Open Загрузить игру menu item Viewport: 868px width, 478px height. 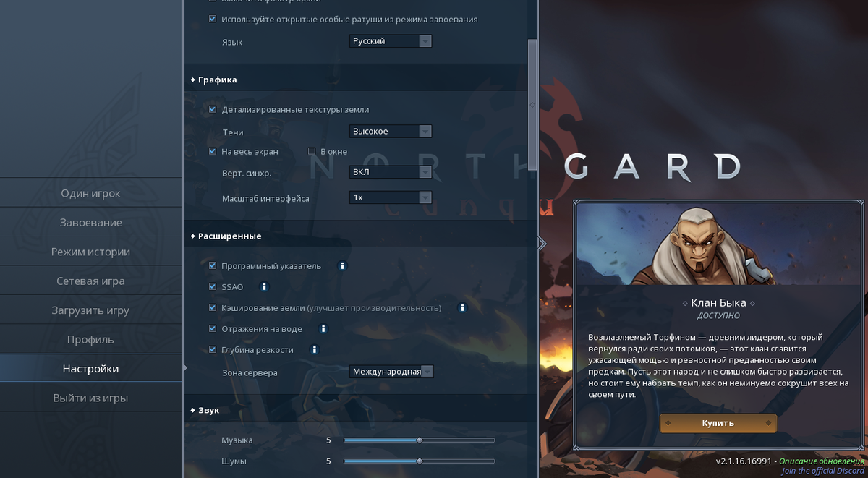91,310
